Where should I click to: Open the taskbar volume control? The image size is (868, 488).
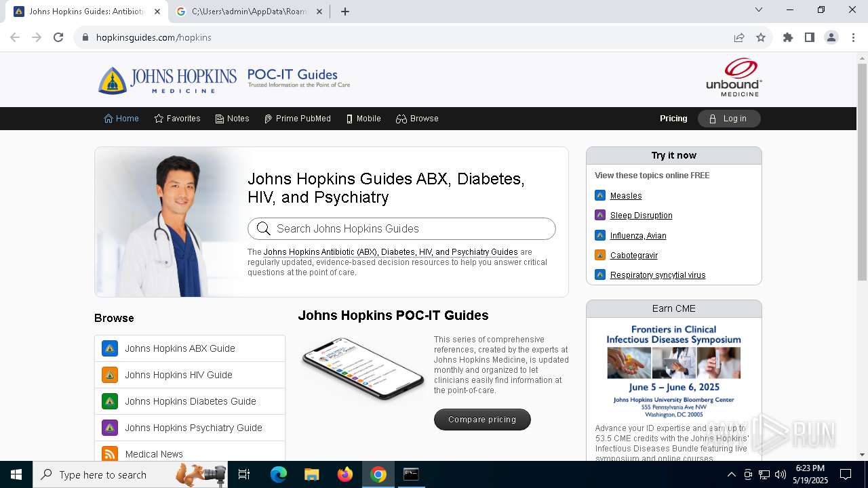(x=780, y=474)
